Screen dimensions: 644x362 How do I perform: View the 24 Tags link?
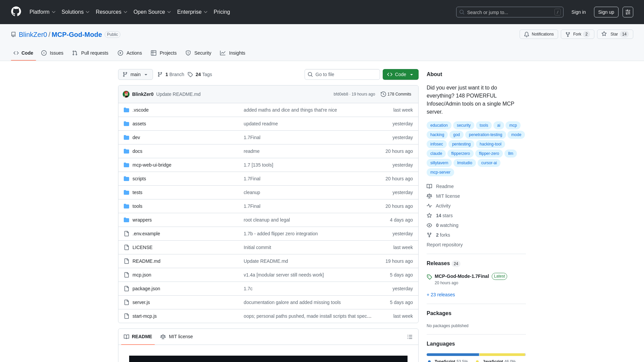click(x=200, y=74)
